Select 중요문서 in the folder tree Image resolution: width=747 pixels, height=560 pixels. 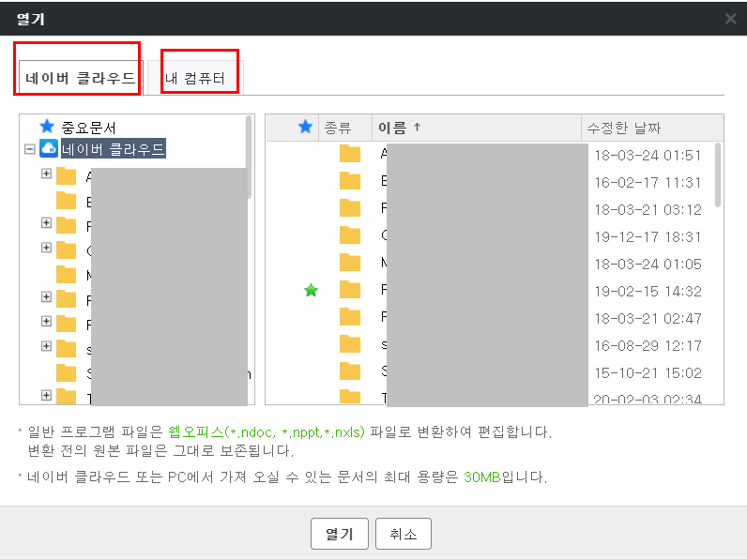[x=88, y=128]
